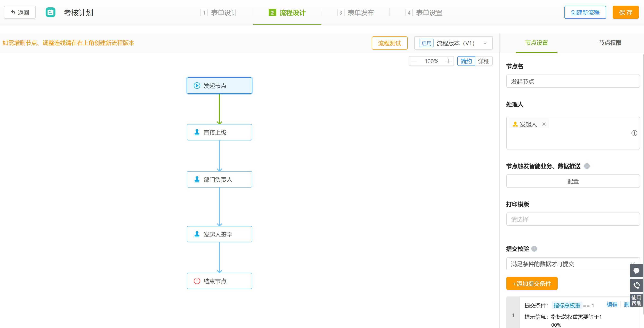This screenshot has width=644, height=328.
Task: Switch canvas to 详细 view mode
Action: click(483, 61)
